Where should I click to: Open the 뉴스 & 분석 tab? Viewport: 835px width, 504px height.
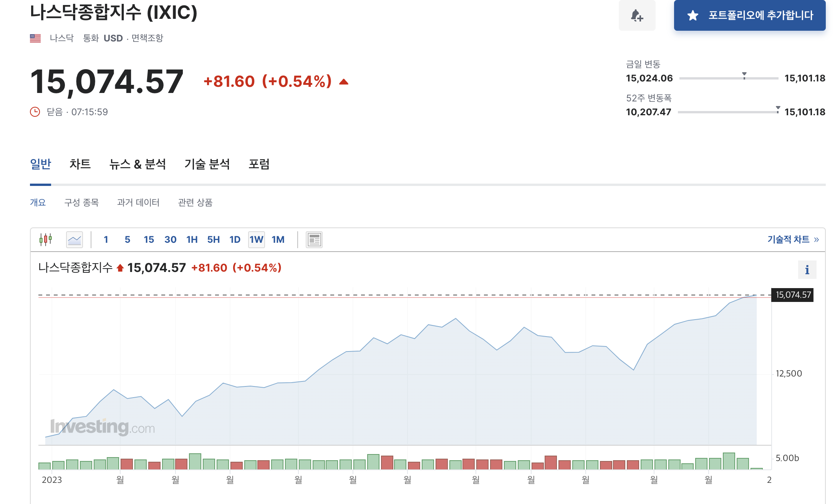pos(138,164)
